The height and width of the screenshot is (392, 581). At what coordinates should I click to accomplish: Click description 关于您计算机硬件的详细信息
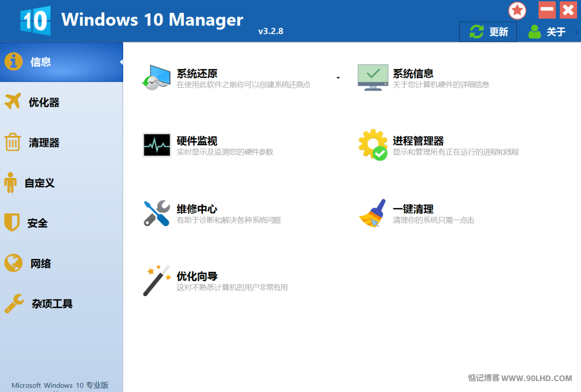[x=441, y=85]
